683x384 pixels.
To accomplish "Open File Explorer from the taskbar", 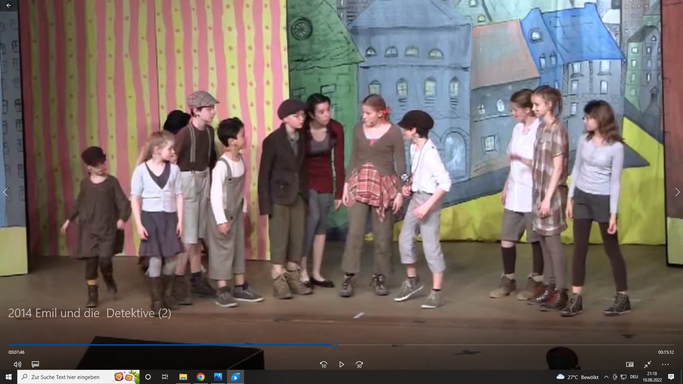I will (x=183, y=377).
